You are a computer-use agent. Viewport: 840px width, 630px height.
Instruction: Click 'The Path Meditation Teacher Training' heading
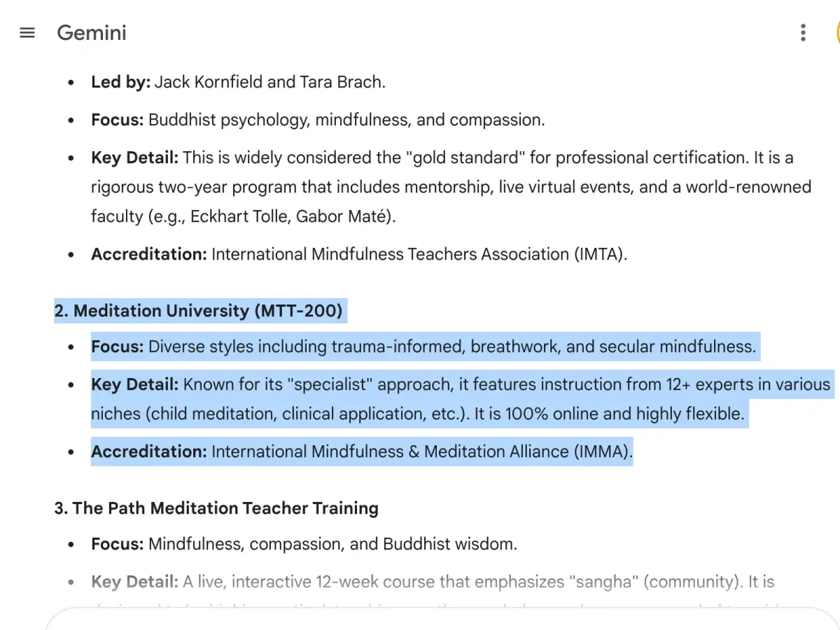(216, 508)
